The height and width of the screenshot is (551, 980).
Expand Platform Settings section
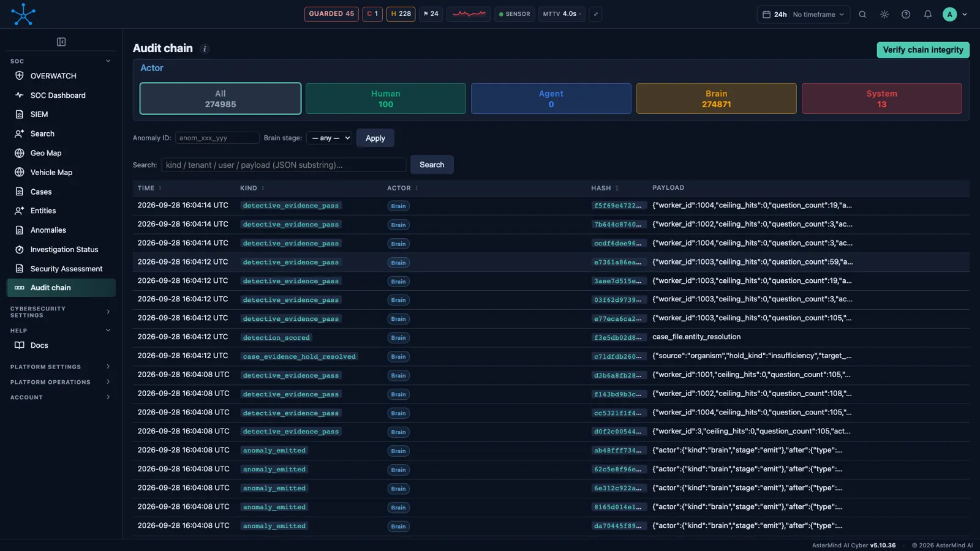click(108, 367)
